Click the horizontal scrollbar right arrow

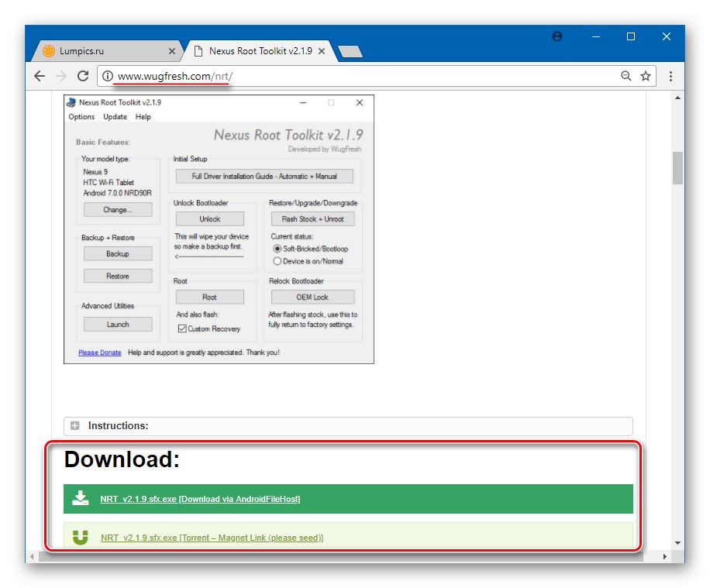tap(665, 556)
